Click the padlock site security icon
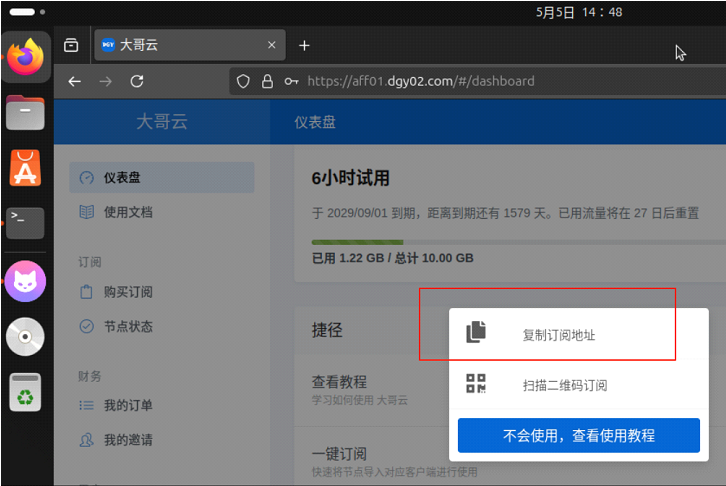Image resolution: width=726 pixels, height=486 pixels. pos(267,81)
